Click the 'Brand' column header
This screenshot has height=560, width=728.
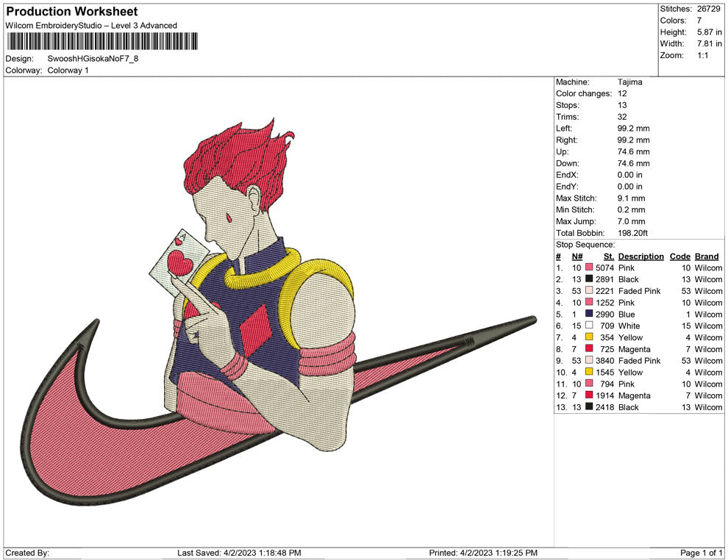point(707,256)
